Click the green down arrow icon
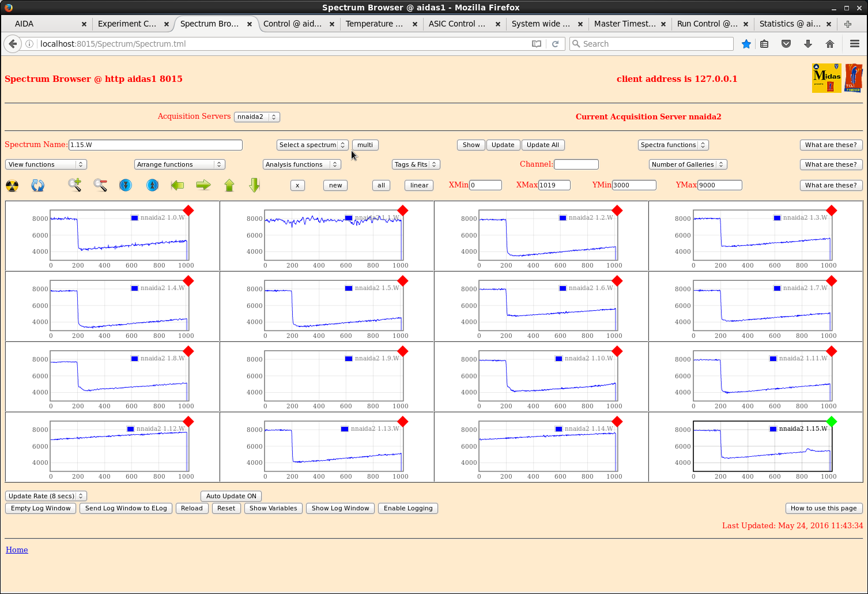 pos(255,185)
